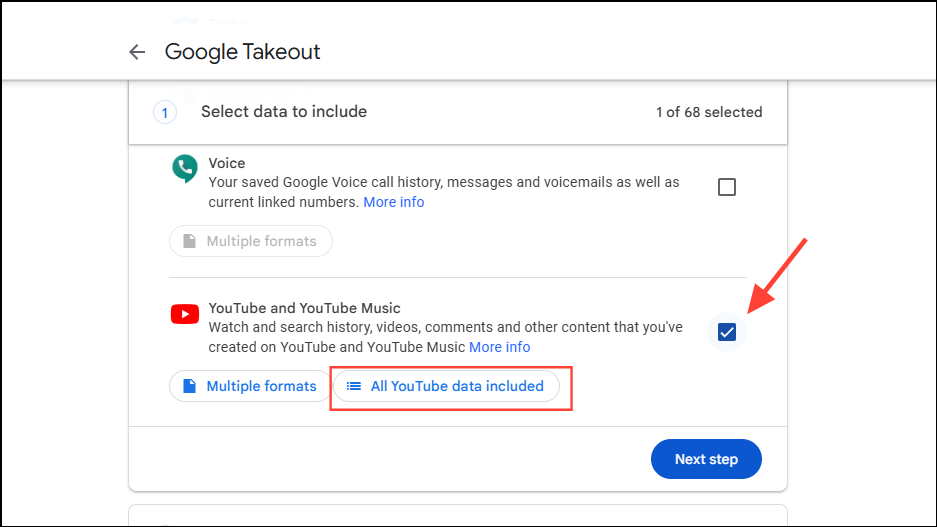The image size is (937, 527).
Task: Click the step 1 circle number
Action: (164, 112)
